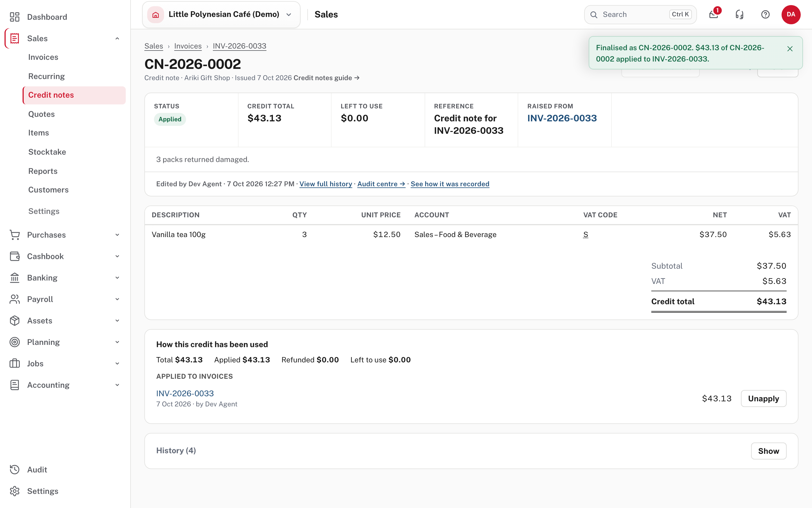Click the Jobs briefcase icon
Image resolution: width=812 pixels, height=508 pixels.
point(14,364)
